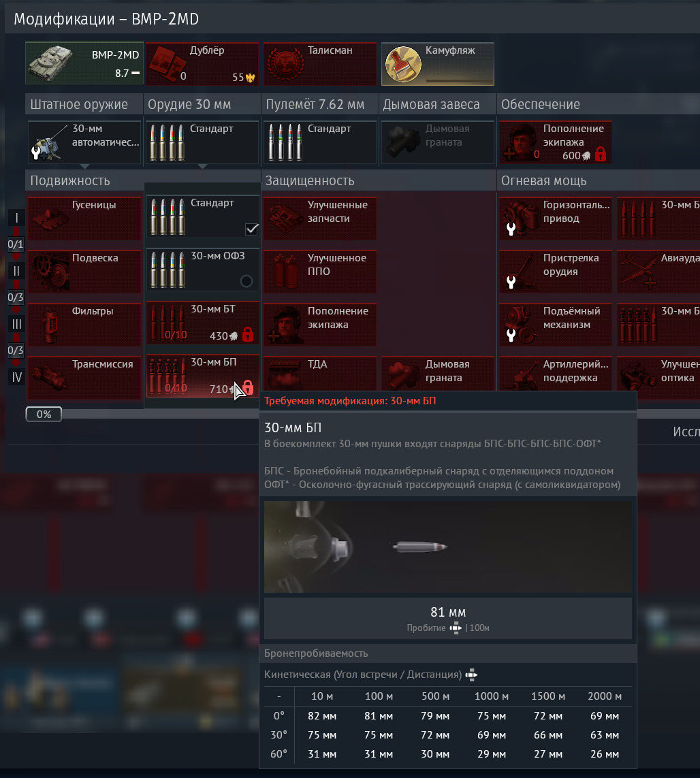Expand the Орудие 30 мм belt dropdown

[x=202, y=165]
